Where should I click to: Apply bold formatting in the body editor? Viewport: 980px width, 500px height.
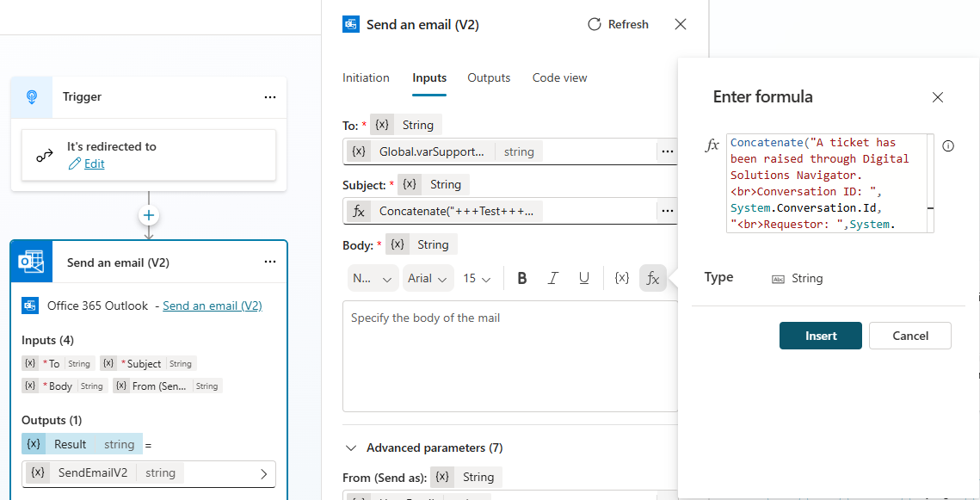pos(522,278)
